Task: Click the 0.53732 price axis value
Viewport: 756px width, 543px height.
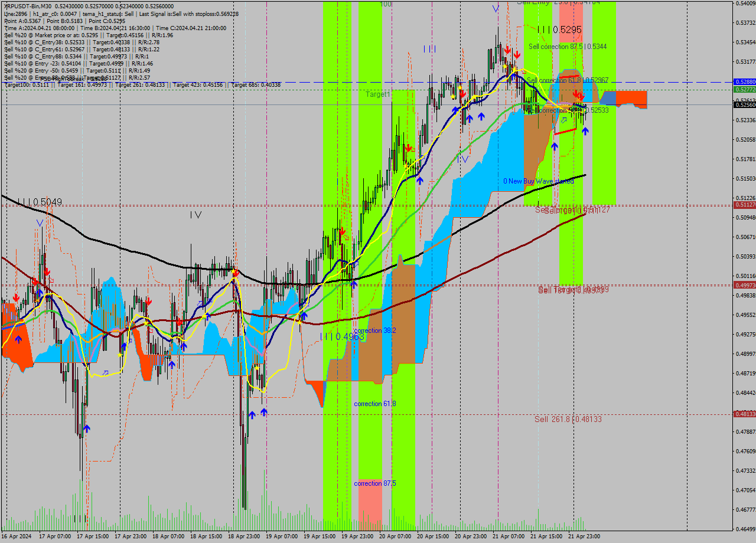Action: (745, 22)
